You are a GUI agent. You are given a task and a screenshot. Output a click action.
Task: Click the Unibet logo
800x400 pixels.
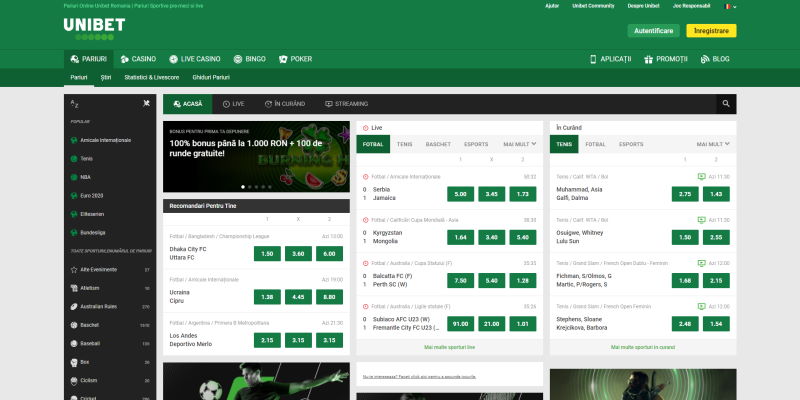click(94, 29)
